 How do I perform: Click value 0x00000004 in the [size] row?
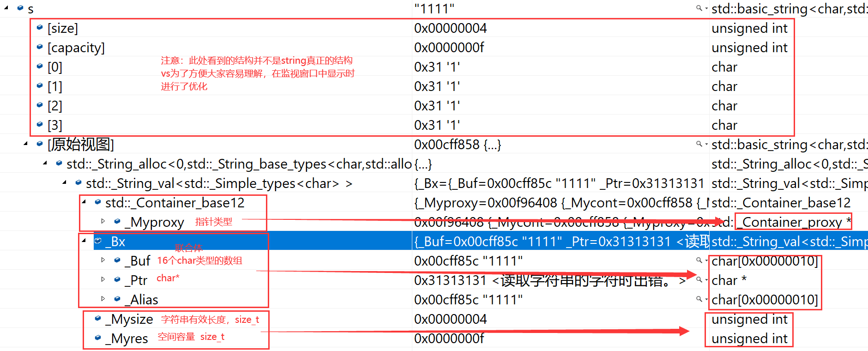(x=450, y=28)
